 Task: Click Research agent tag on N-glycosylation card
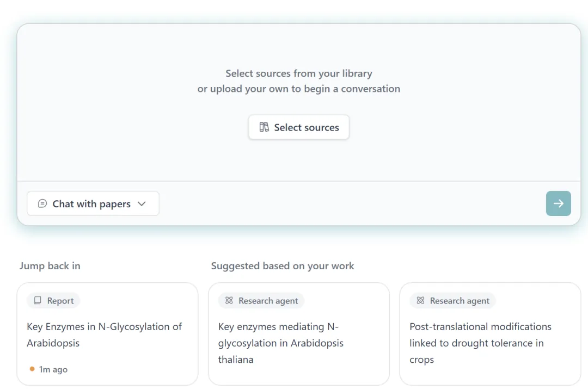tap(261, 300)
